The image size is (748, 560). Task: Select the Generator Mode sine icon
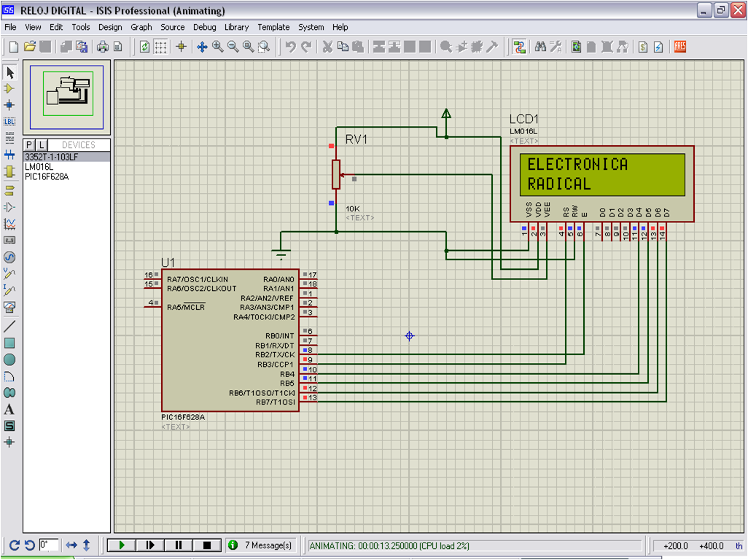(x=9, y=257)
